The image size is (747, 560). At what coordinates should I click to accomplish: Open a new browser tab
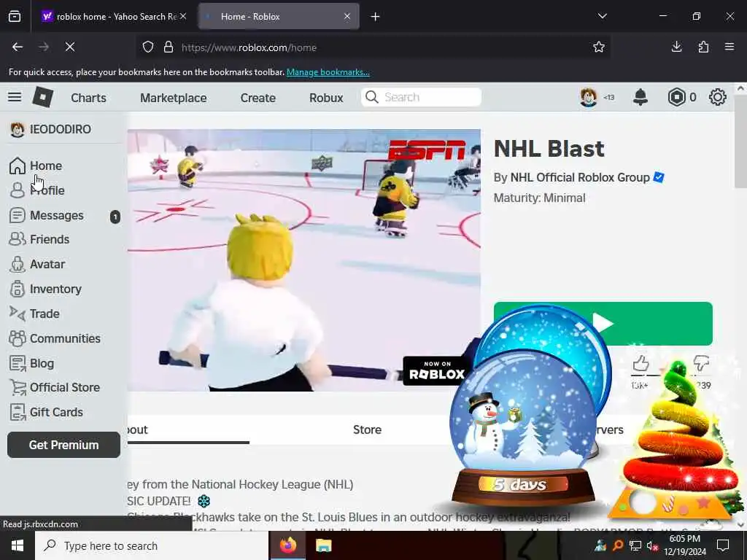click(376, 17)
